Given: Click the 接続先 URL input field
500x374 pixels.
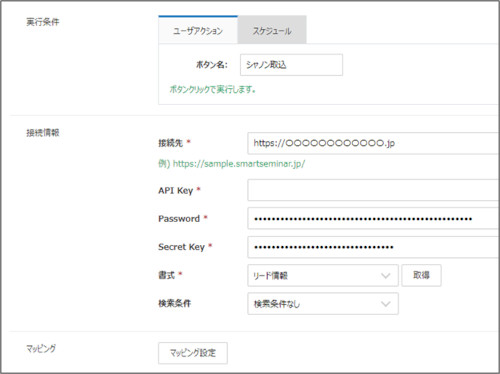Looking at the screenshot, I should 373,143.
